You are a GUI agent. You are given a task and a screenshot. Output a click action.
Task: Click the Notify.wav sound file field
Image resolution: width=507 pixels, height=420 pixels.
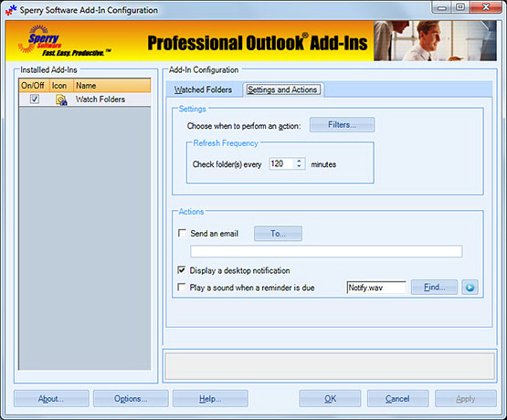(x=376, y=288)
